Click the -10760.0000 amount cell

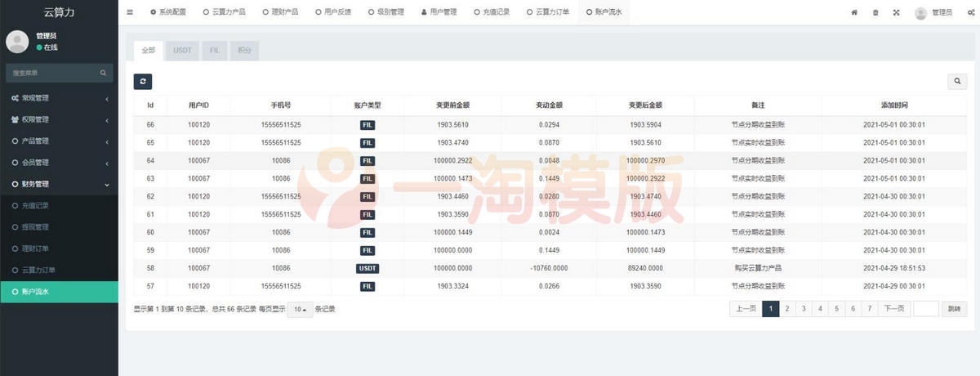(549, 268)
